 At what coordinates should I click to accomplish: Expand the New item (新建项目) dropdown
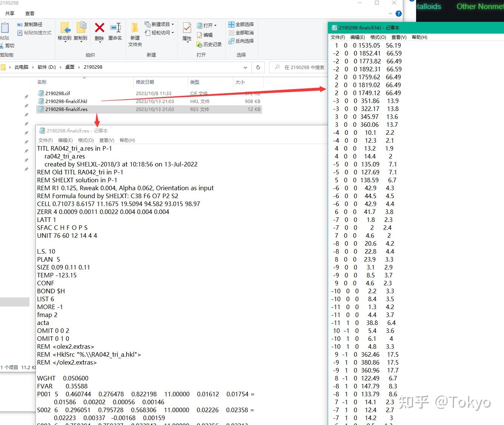(159, 24)
